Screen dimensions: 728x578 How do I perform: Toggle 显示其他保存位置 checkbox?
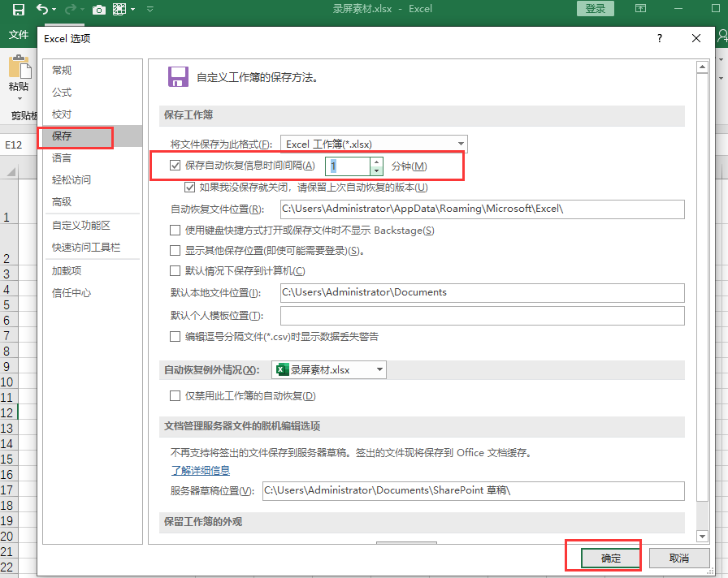click(175, 251)
